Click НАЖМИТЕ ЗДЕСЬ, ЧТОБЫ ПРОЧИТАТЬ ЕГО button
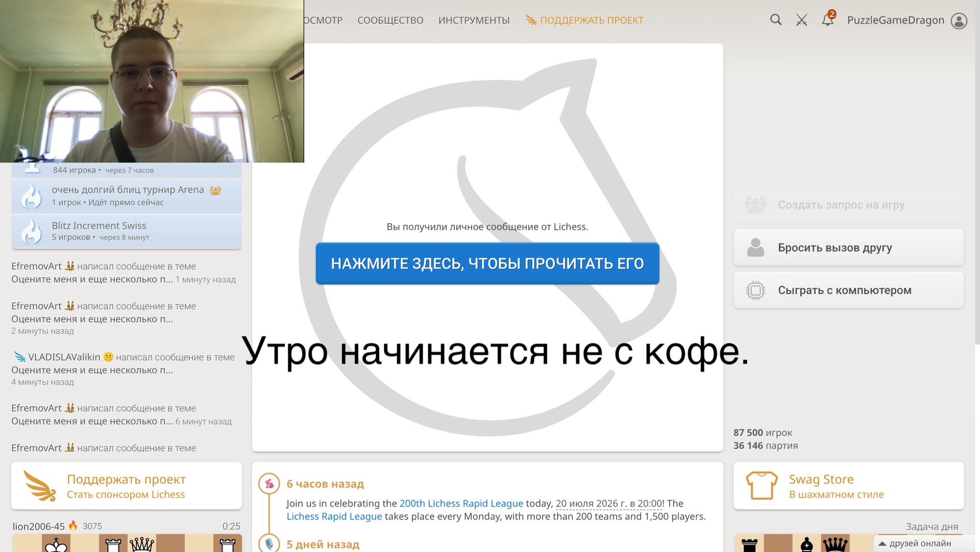 (x=487, y=263)
